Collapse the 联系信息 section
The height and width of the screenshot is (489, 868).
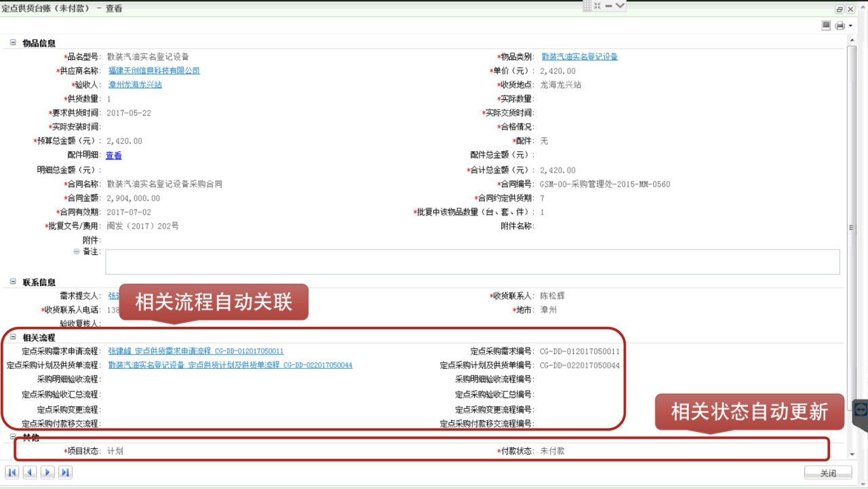12,281
